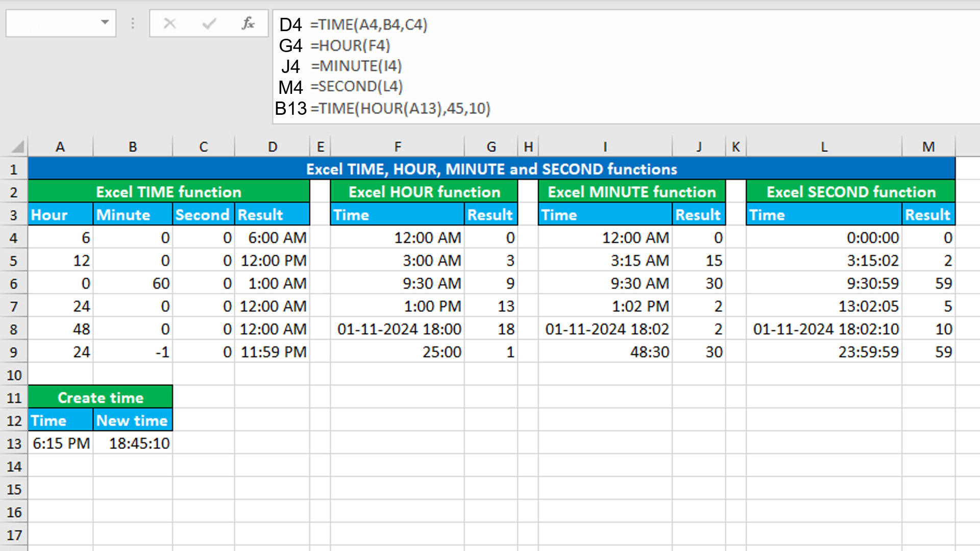Select cell F9 showing 25:00

[x=397, y=352]
